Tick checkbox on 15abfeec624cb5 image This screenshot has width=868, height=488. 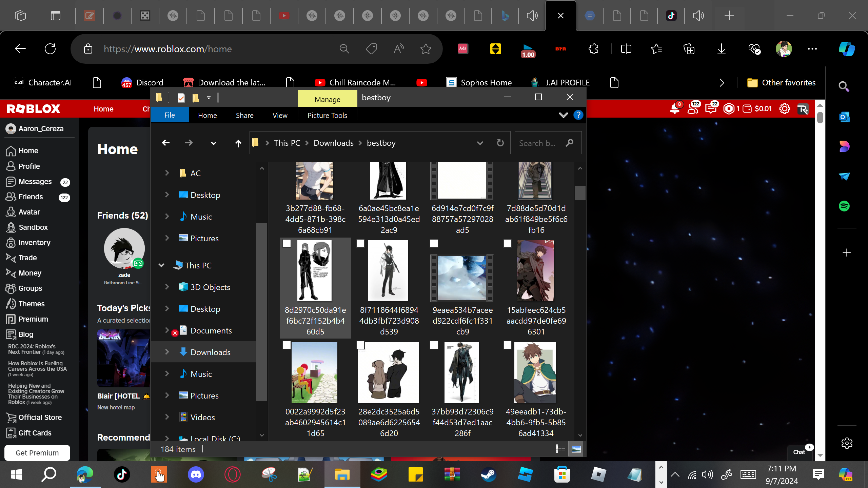508,243
